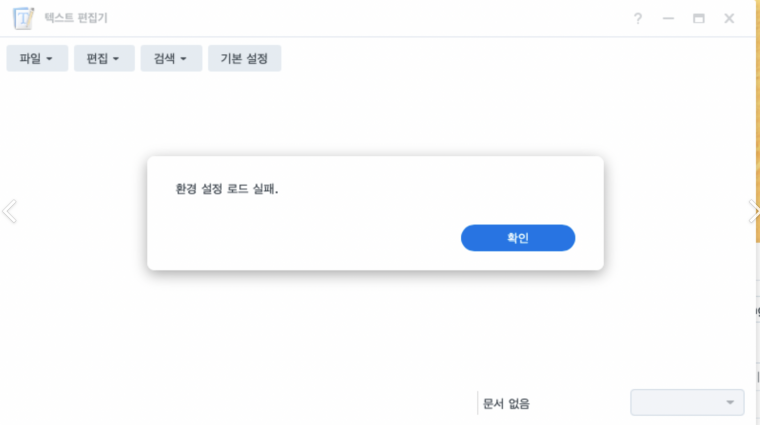Open help via the question mark icon
Image resolution: width=760 pixels, height=425 pixels.
click(x=638, y=18)
